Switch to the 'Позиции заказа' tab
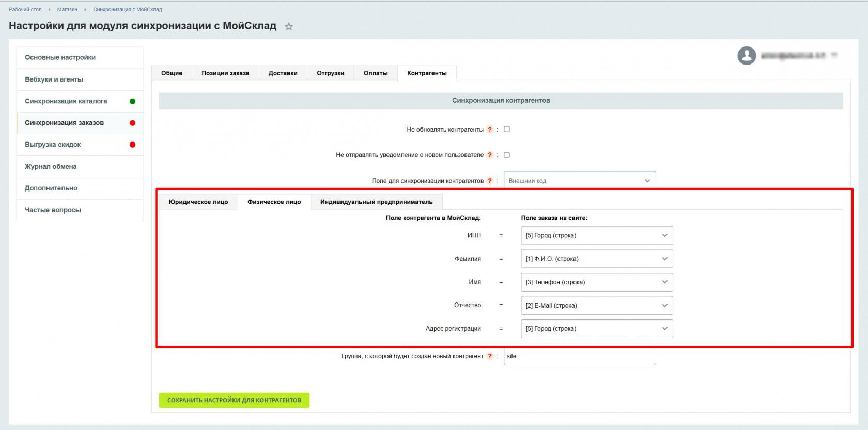The image size is (868, 430). point(225,73)
